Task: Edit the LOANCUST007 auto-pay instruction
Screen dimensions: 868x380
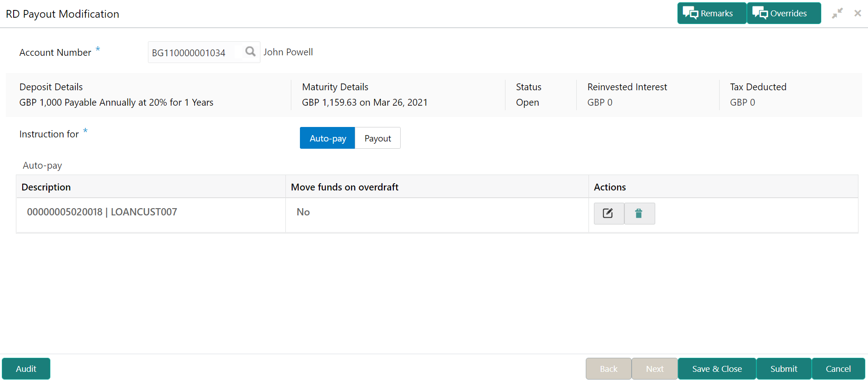Action: tap(609, 214)
